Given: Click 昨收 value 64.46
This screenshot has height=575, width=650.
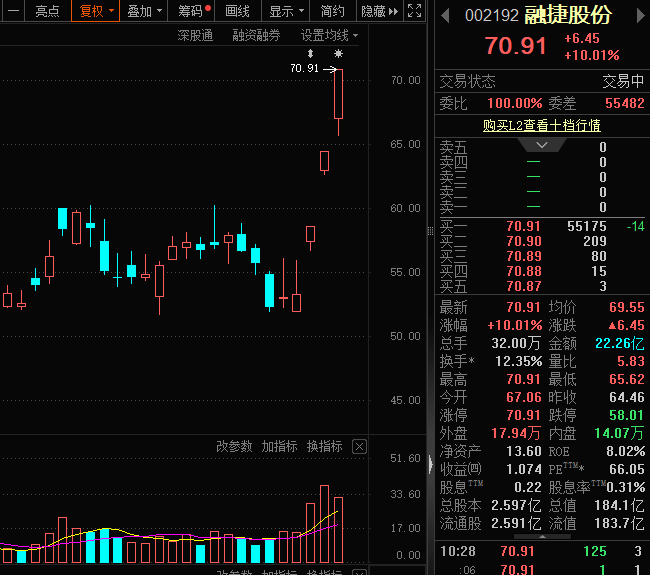Looking at the screenshot, I should pyautogui.click(x=627, y=397).
